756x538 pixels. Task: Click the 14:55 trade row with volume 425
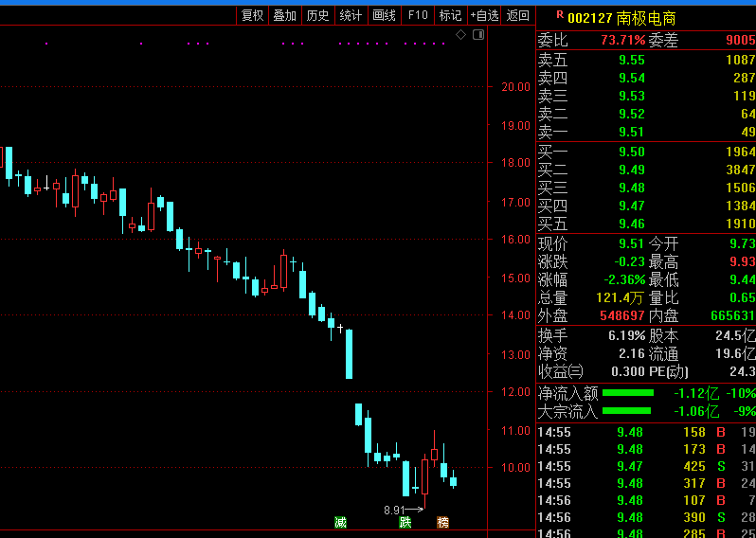[646, 466]
